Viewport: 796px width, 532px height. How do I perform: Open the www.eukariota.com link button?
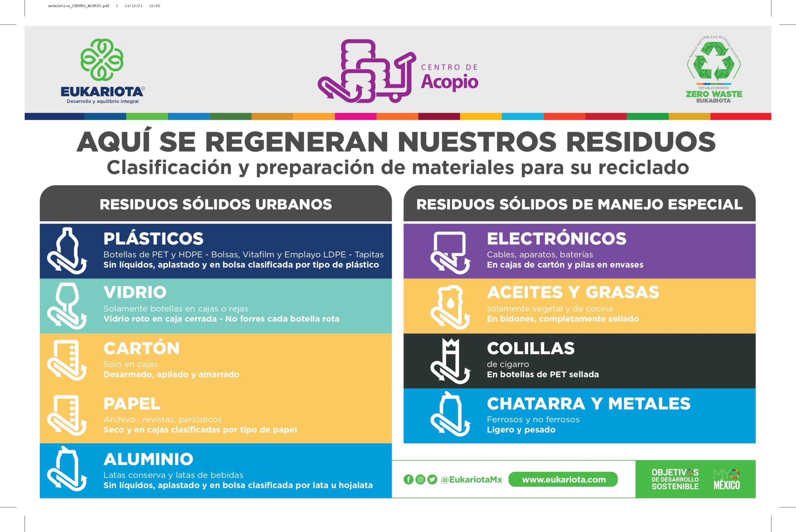[563, 480]
